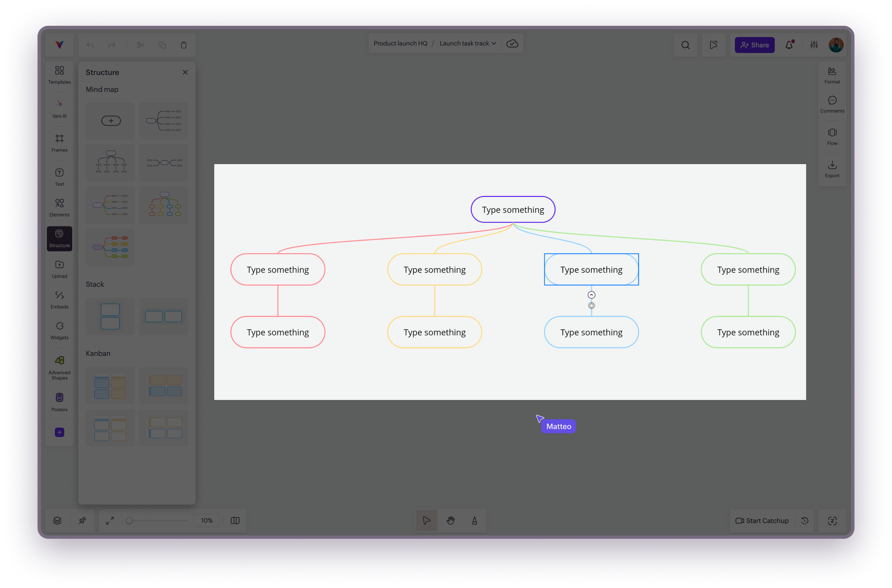Image resolution: width=892 pixels, height=588 pixels.
Task: Undo the last action
Action: [x=91, y=45]
